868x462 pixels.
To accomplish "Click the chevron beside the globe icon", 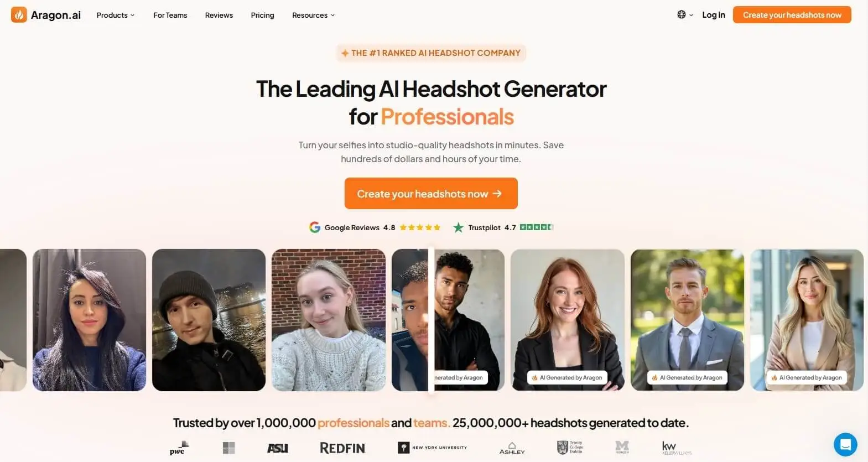I will click(691, 15).
